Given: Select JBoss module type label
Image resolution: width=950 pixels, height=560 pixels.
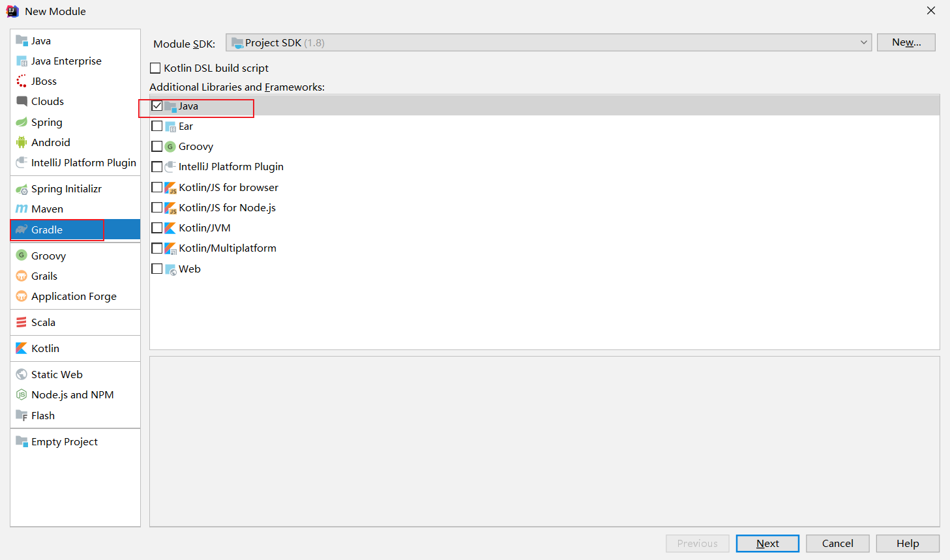Looking at the screenshot, I should [x=44, y=81].
